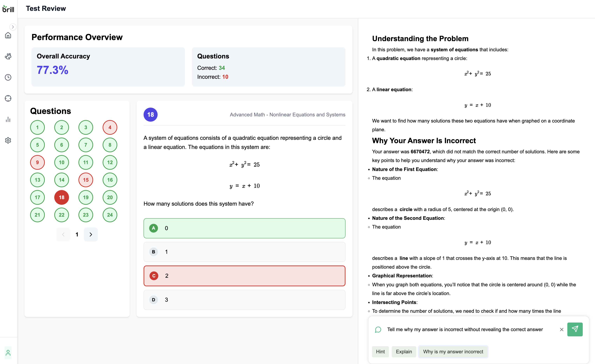
Task: Go to next questions page arrow
Action: pos(91,234)
